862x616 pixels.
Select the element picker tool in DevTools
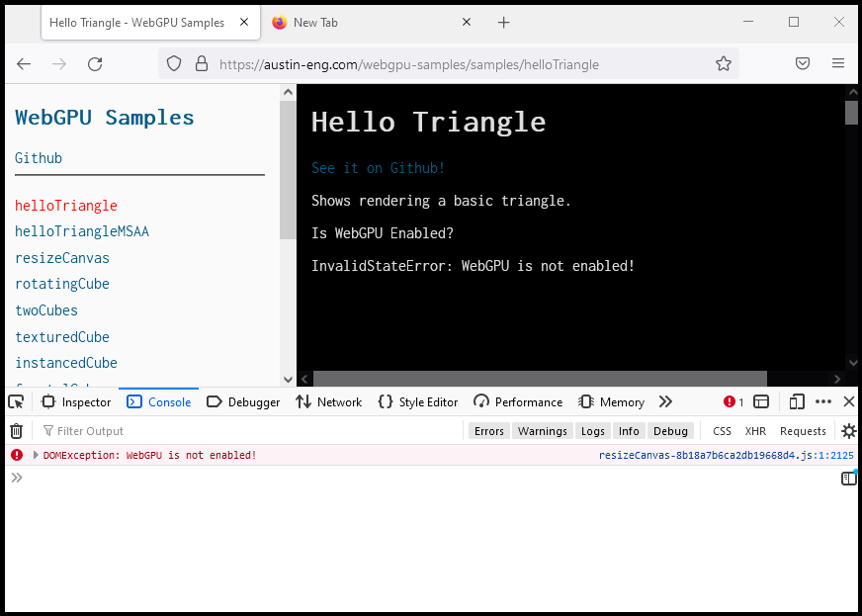tap(16, 401)
